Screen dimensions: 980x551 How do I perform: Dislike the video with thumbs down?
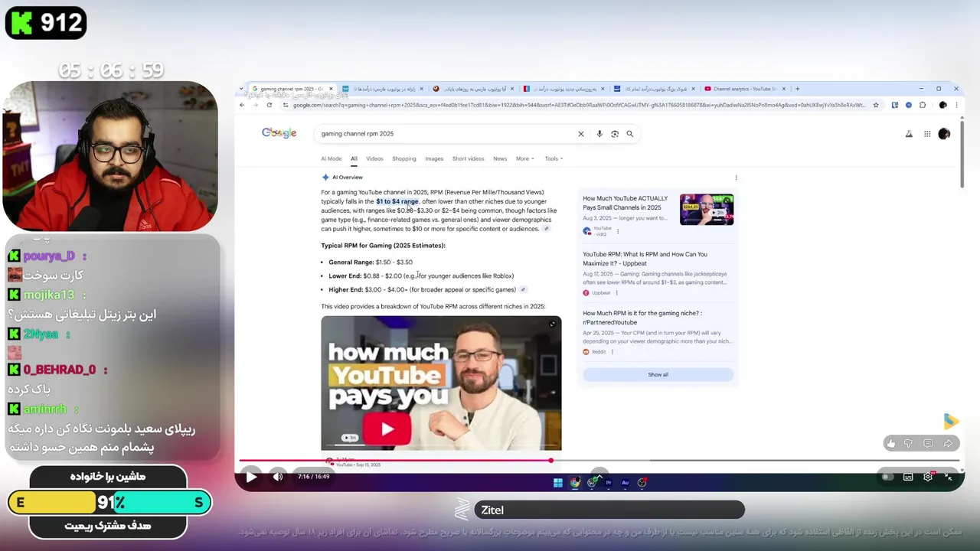[x=909, y=443]
